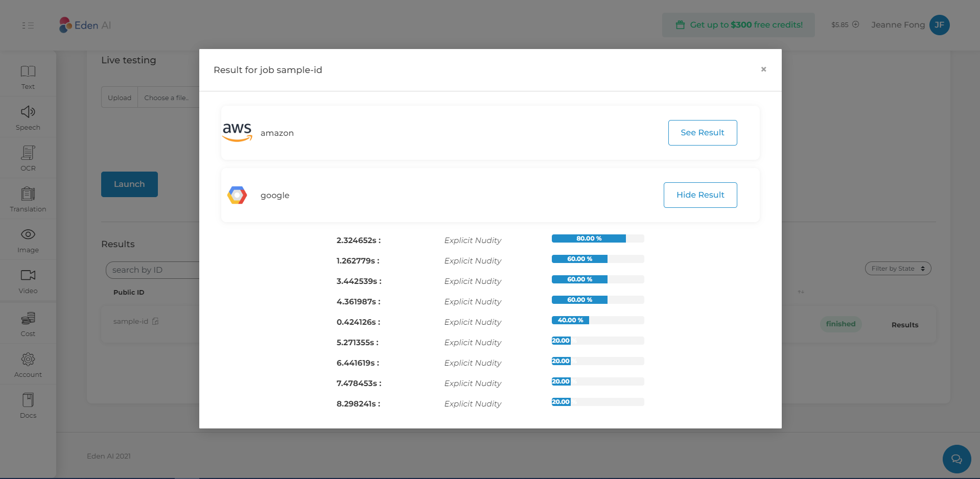Click the search by ID field
980x479 pixels.
[153, 270]
